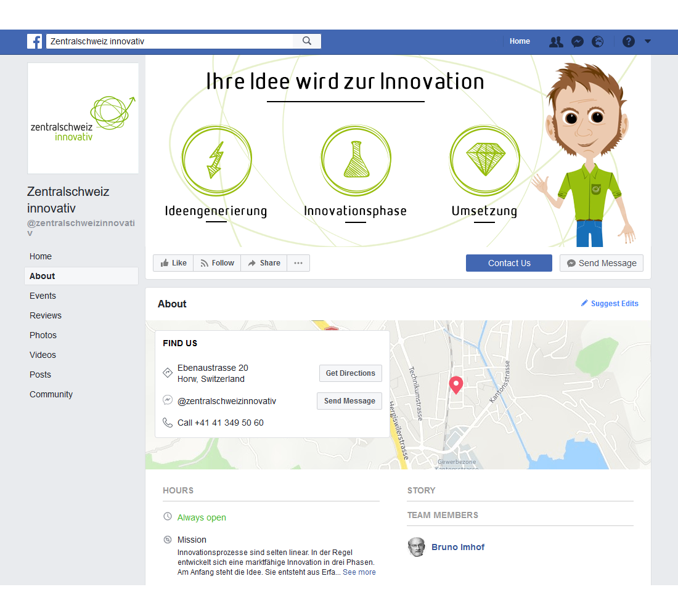Click the Ideengenerierung lightning icon on cover
The height and width of the screenshot is (616, 678).
(x=216, y=160)
